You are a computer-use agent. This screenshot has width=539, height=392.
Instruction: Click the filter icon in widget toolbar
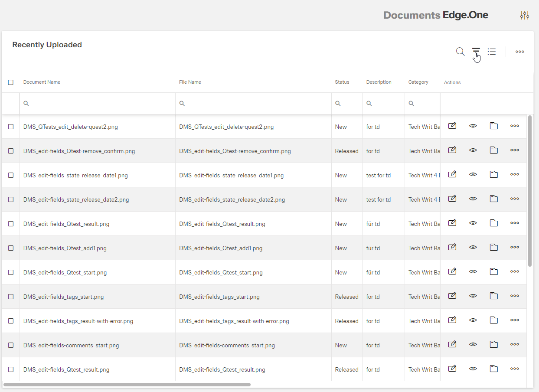(x=476, y=52)
